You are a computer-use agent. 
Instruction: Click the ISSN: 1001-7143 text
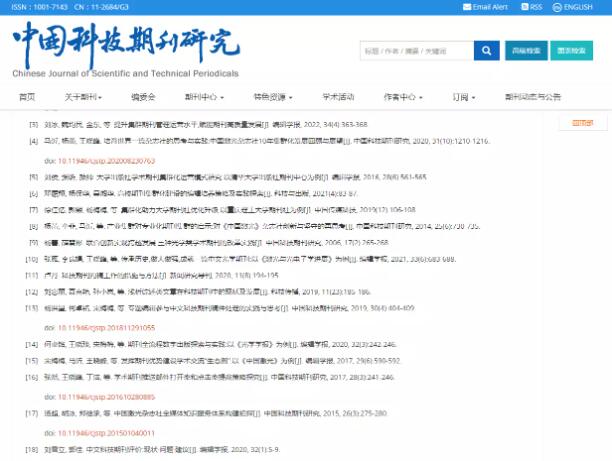[39, 7]
